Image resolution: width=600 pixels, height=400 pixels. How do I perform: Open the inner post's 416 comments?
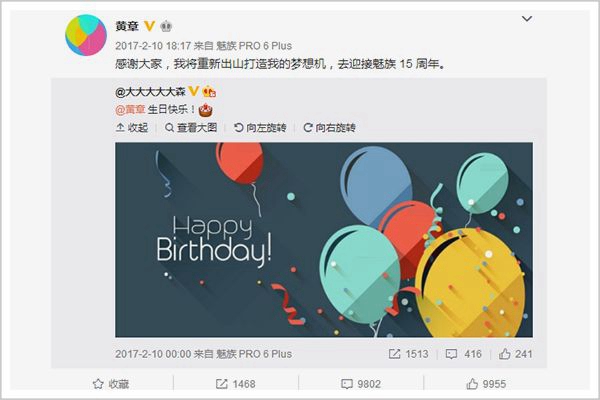pyautogui.click(x=463, y=354)
